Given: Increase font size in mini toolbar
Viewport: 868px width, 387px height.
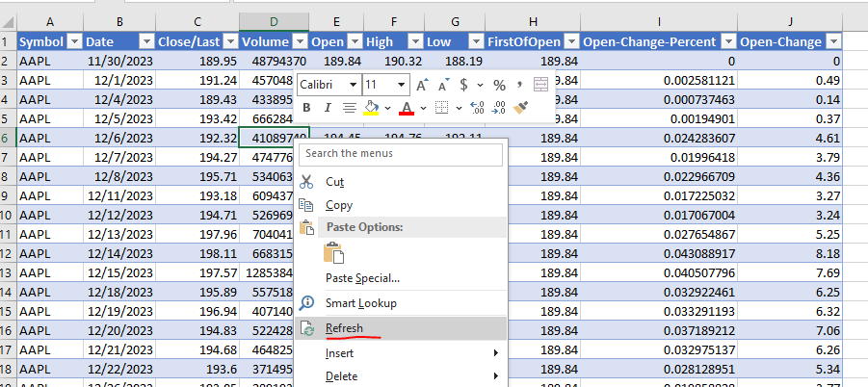Looking at the screenshot, I should point(422,85).
